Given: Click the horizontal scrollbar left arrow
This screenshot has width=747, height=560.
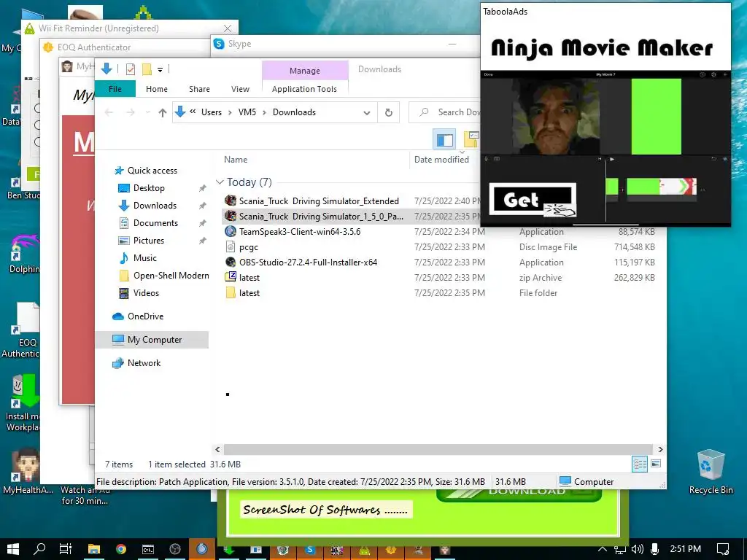Looking at the screenshot, I should coord(217,449).
